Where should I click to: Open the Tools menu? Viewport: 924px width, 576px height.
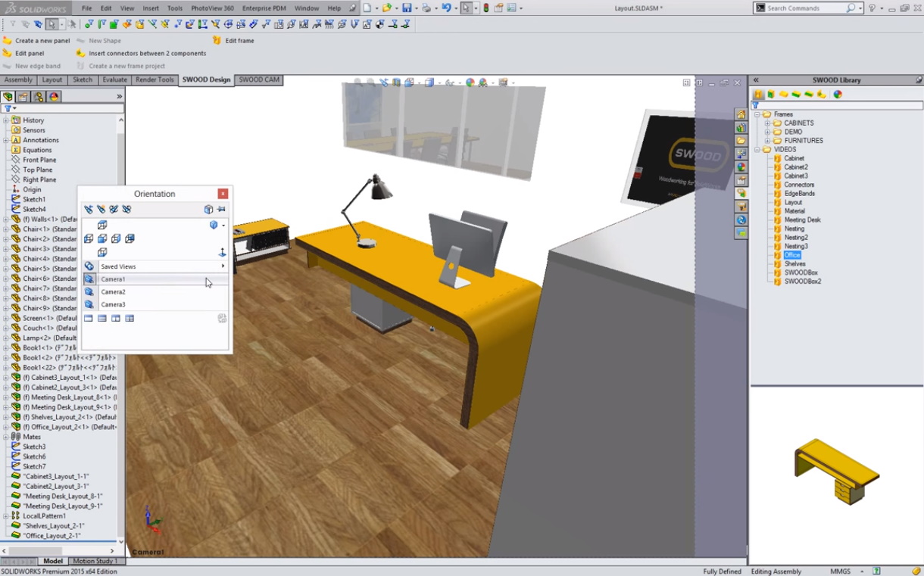pos(174,8)
